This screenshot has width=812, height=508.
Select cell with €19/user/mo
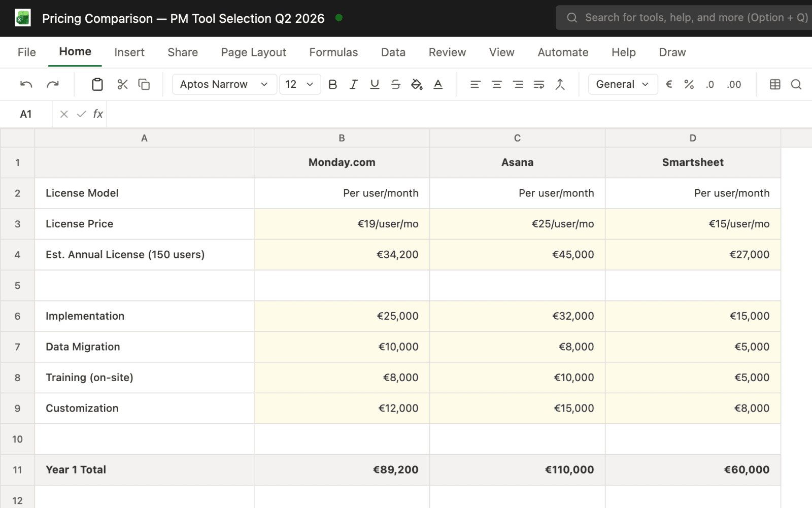tap(342, 224)
